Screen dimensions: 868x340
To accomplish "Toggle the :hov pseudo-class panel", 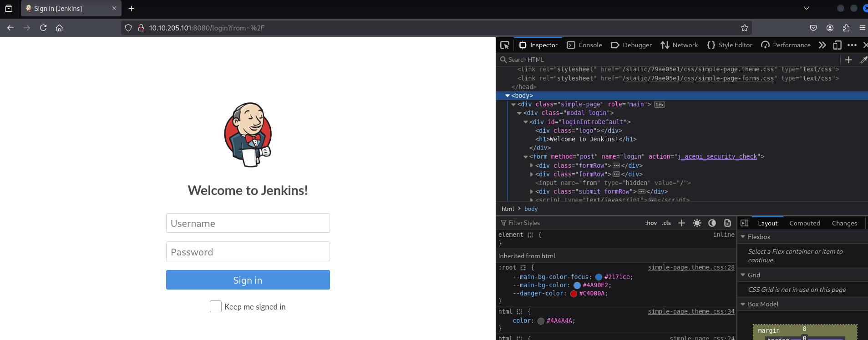I will (x=651, y=223).
